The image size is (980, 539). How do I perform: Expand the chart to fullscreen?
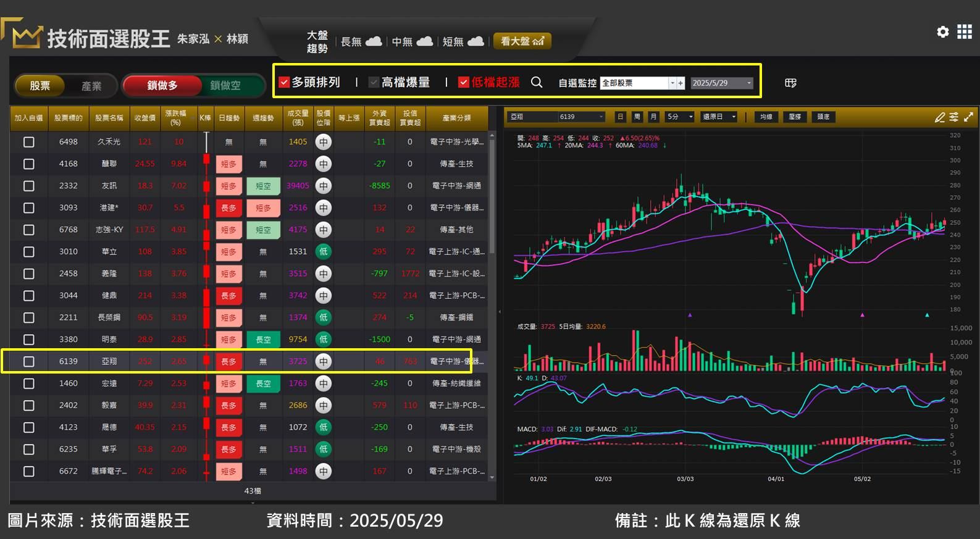(968, 117)
